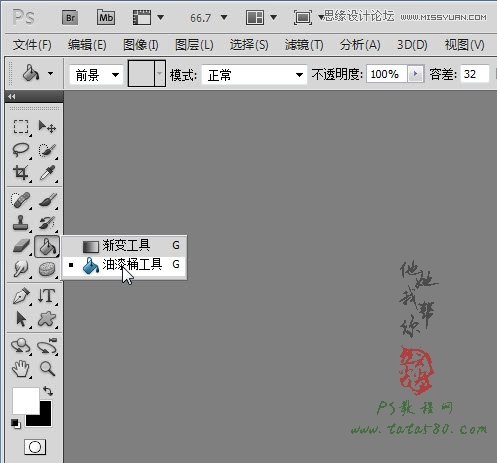
Task: Select the Crop tool
Action: (x=21, y=173)
